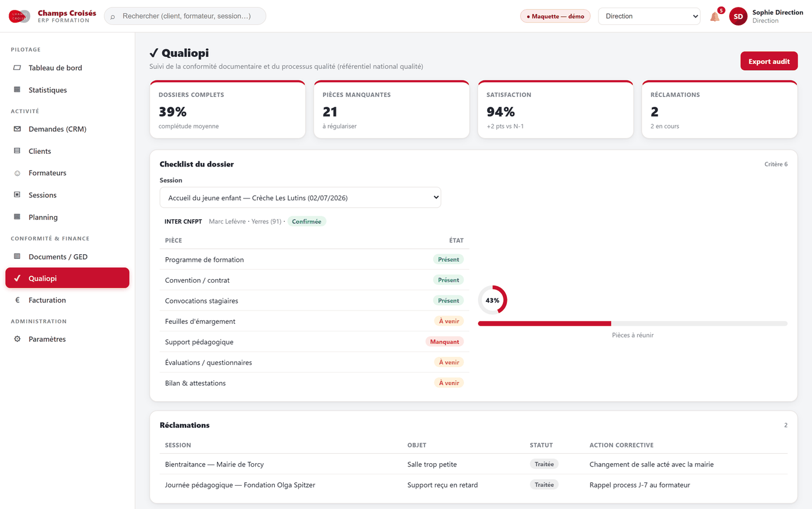Click the Pièces à réunir progress bar
This screenshot has height=509, width=812.
[633, 323]
